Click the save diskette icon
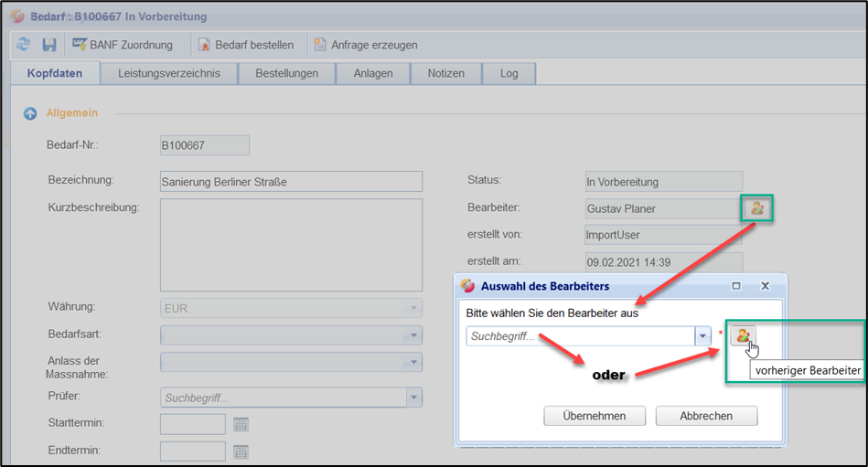Image resolution: width=868 pixels, height=467 pixels. tap(49, 45)
